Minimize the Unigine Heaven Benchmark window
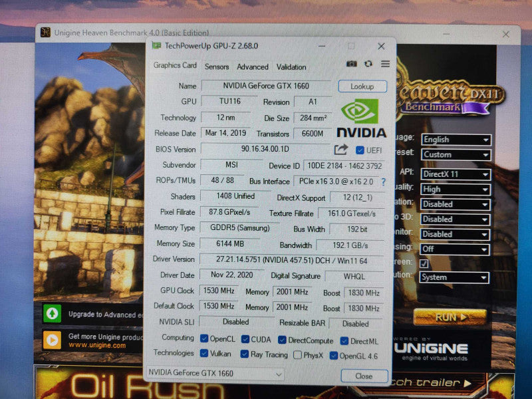The width and height of the screenshot is (532, 399). (446, 34)
